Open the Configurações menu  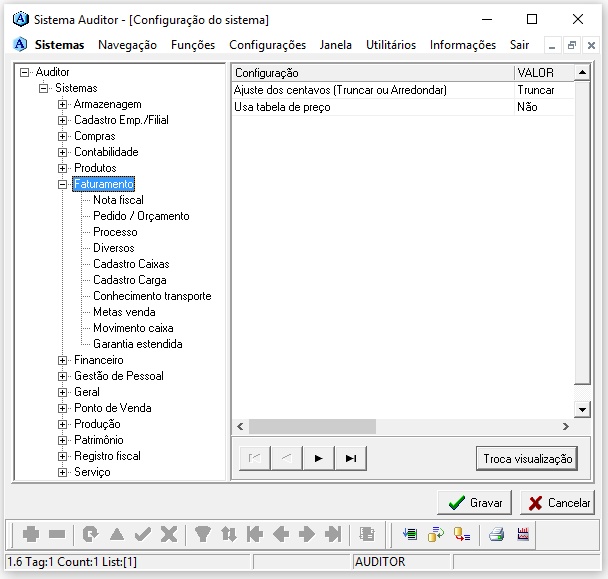coord(267,45)
